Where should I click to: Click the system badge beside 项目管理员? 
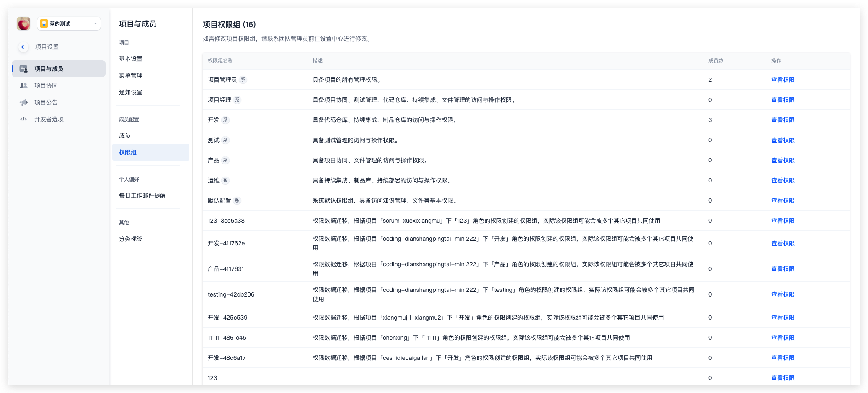(243, 80)
